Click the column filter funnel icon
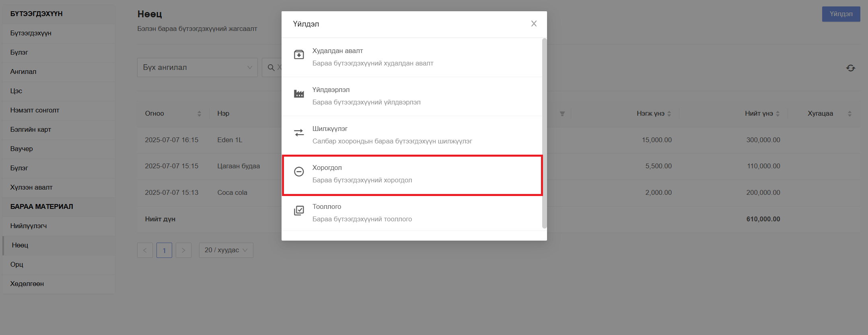Viewport: 868px width, 335px height. tap(562, 114)
